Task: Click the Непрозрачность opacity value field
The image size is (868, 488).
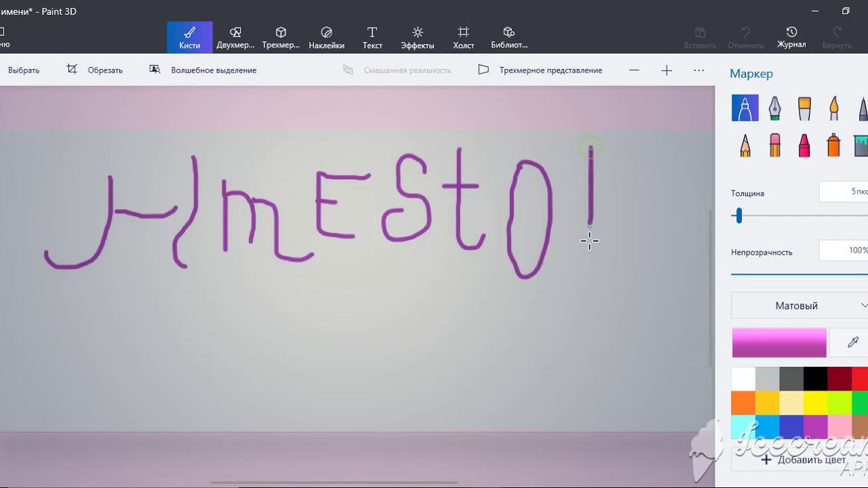Action: coord(844,250)
